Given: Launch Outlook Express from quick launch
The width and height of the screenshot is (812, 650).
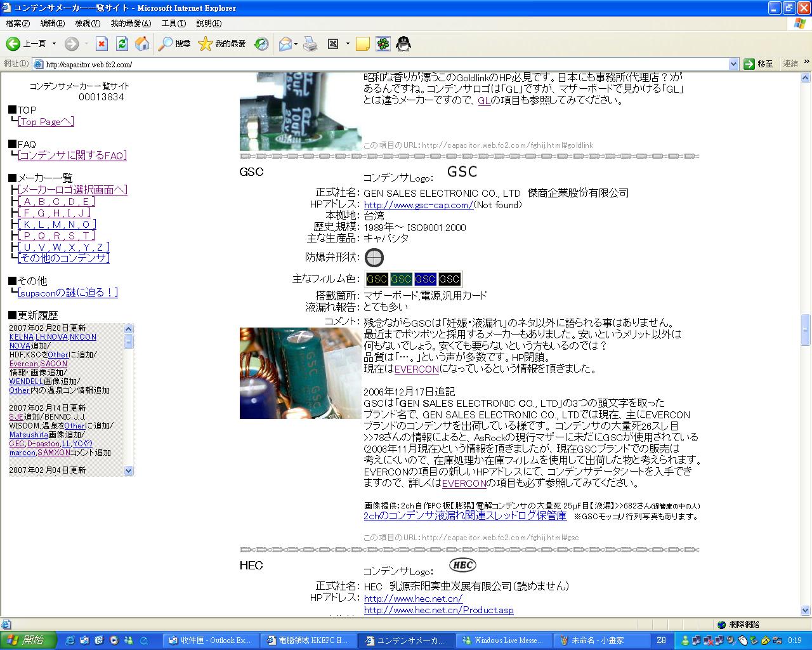Looking at the screenshot, I should point(84,640).
